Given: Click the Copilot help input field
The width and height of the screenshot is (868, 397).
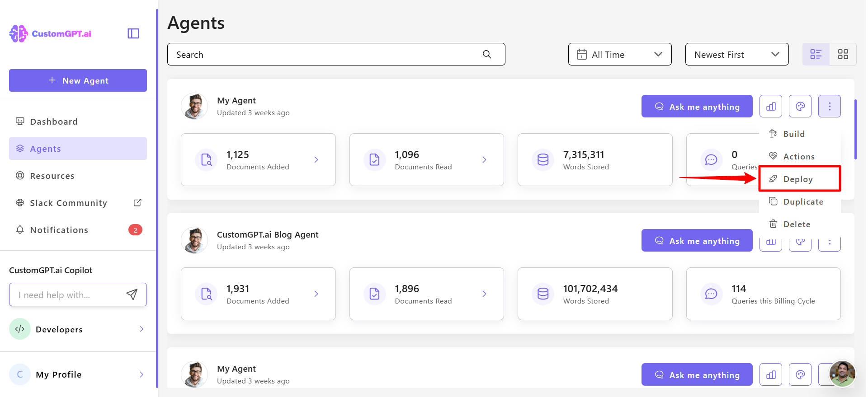Looking at the screenshot, I should (x=78, y=294).
